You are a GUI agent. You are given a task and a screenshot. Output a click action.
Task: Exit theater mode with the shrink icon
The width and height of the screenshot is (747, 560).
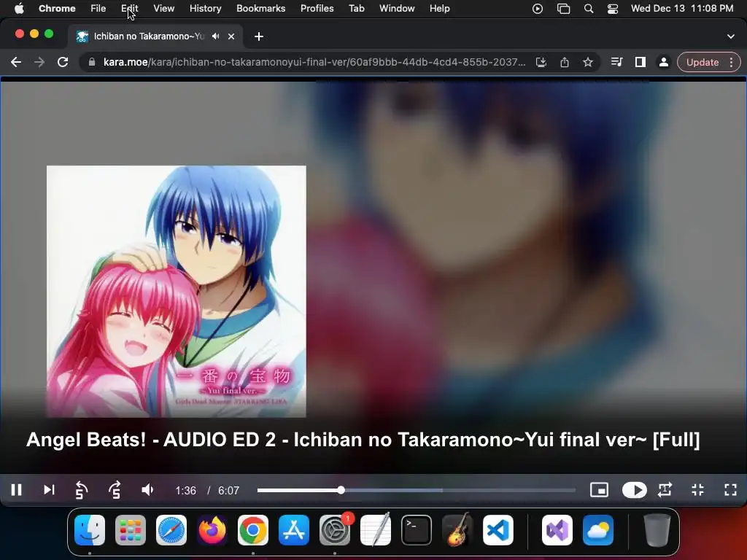697,490
